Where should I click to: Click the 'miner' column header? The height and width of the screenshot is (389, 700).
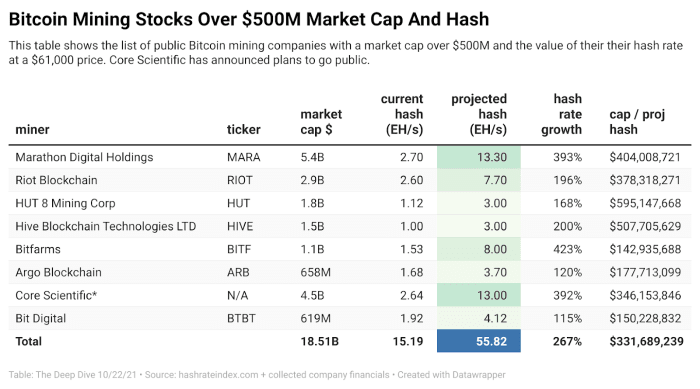click(32, 130)
